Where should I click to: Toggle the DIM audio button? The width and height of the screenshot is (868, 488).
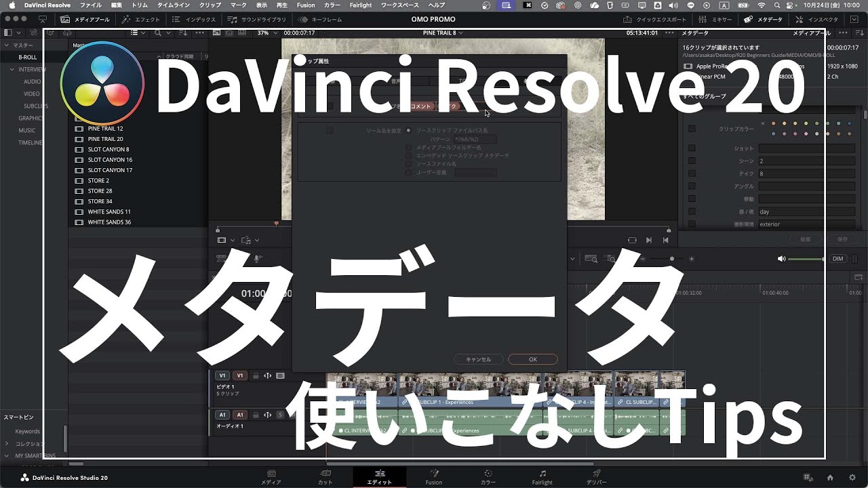838,259
